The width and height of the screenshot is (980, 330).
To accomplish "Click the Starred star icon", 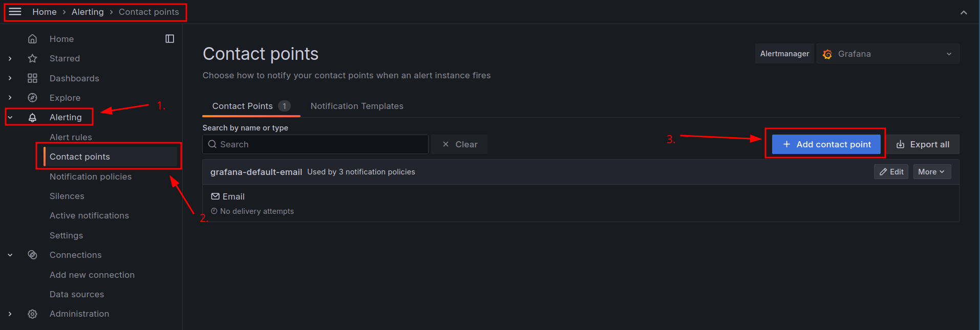I will tap(32, 58).
